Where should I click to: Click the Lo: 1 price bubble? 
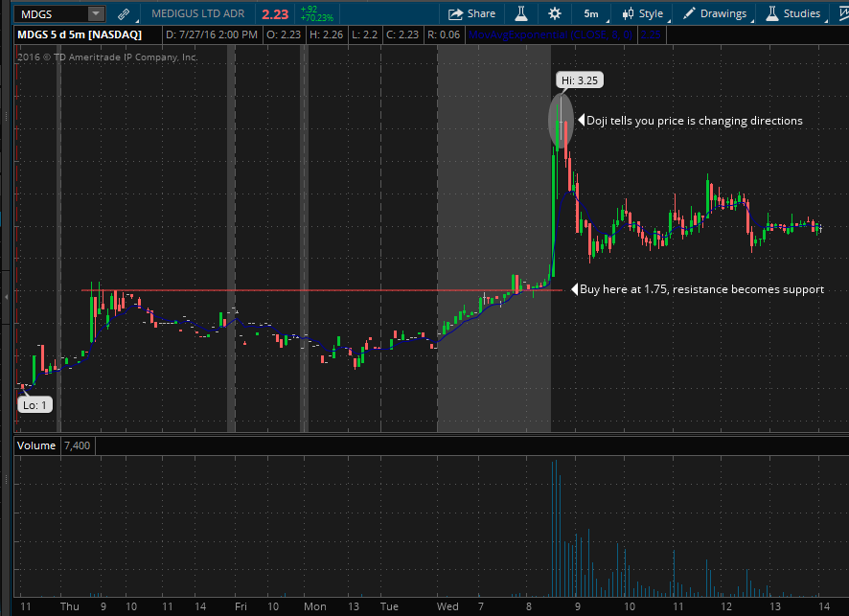34,405
